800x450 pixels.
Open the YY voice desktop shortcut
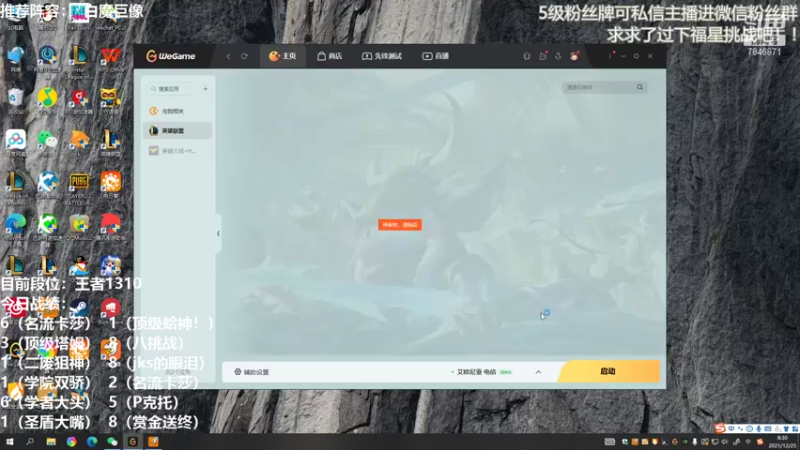tap(111, 101)
